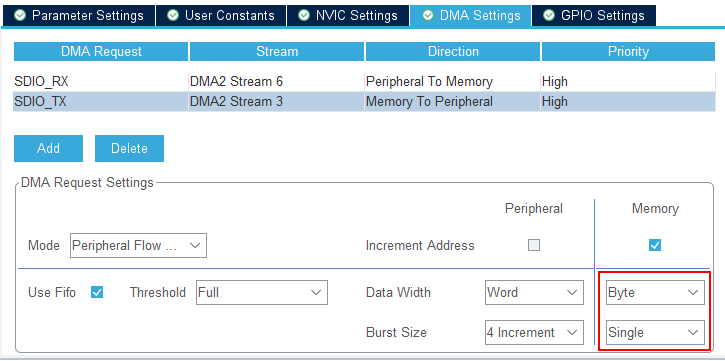Expand Memory Data Width Byte dropdown
Screen dimensions: 725x361
655,292
